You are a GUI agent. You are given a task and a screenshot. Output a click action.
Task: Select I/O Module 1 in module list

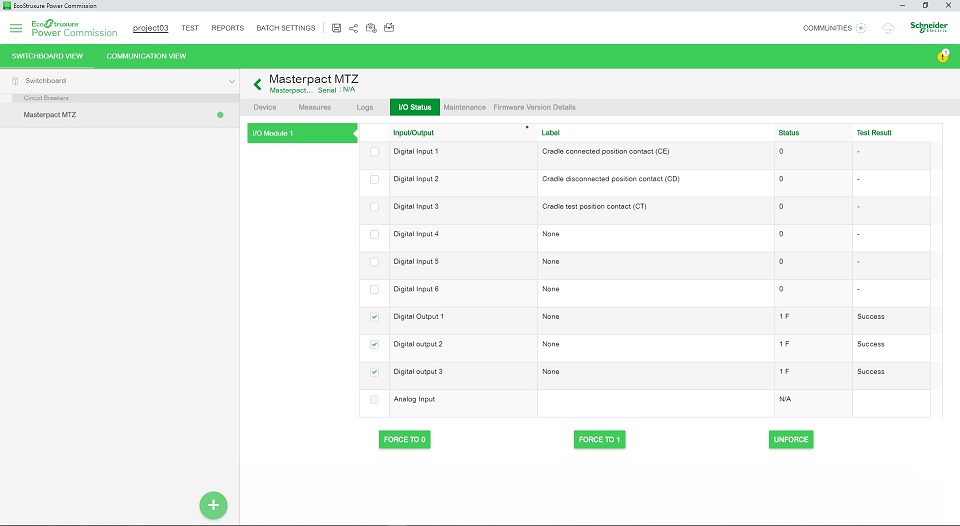tap(302, 133)
